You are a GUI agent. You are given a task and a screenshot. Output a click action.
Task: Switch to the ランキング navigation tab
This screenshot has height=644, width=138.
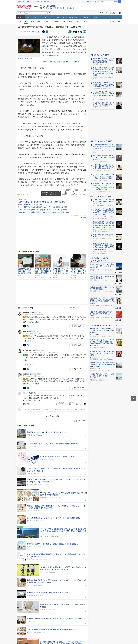(86, 17)
